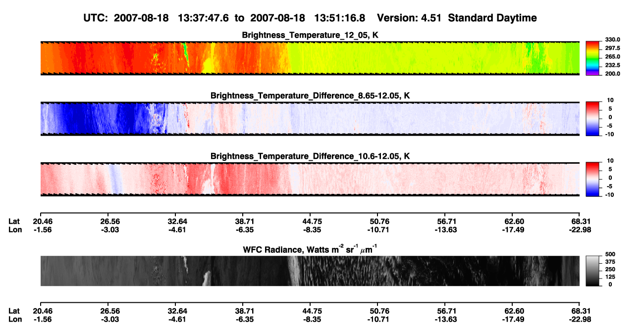The width and height of the screenshot is (644, 330).
Task: Click longitude -3.03 on the upper axis
Action: (x=109, y=229)
